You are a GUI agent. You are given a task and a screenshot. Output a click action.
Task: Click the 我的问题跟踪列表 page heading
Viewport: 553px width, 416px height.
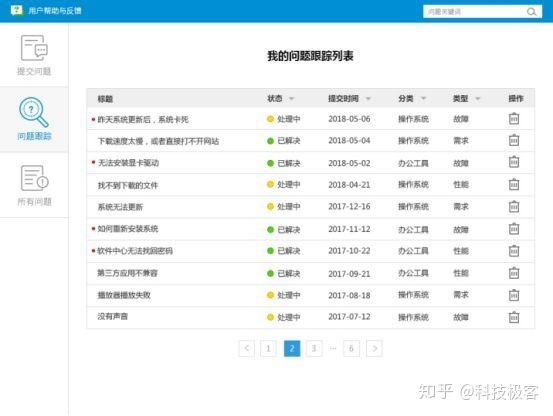pos(310,56)
